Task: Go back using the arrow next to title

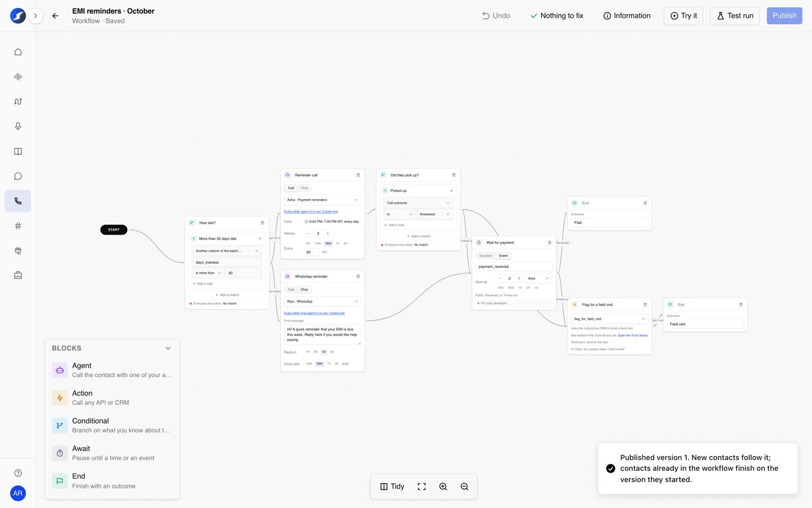Action: coord(55,16)
